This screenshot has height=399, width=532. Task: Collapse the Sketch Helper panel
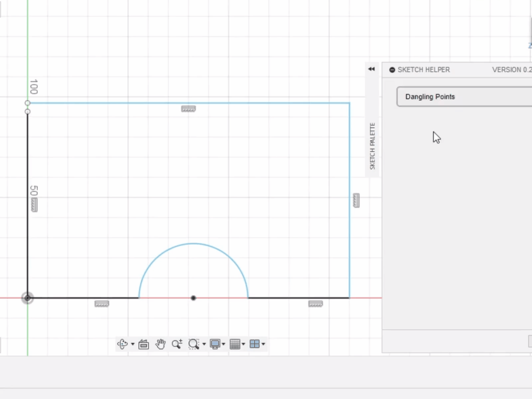tap(392, 70)
